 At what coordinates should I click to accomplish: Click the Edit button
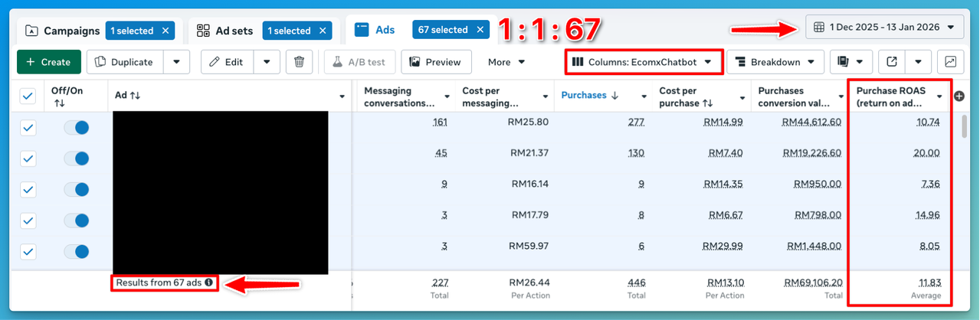pos(227,62)
